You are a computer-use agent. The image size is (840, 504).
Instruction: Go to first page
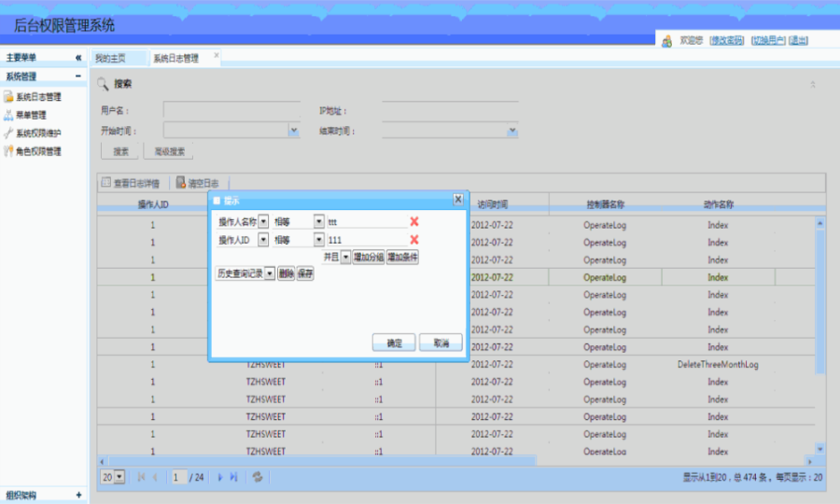tap(142, 477)
